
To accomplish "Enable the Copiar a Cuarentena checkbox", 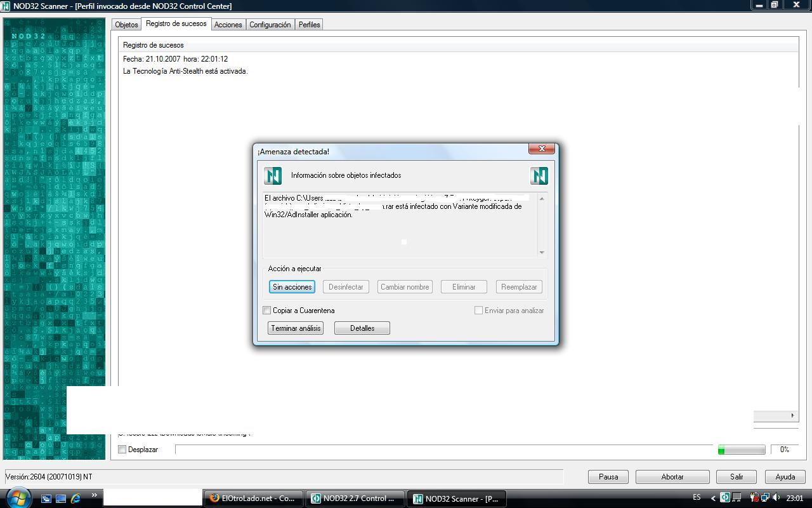I will pos(267,311).
